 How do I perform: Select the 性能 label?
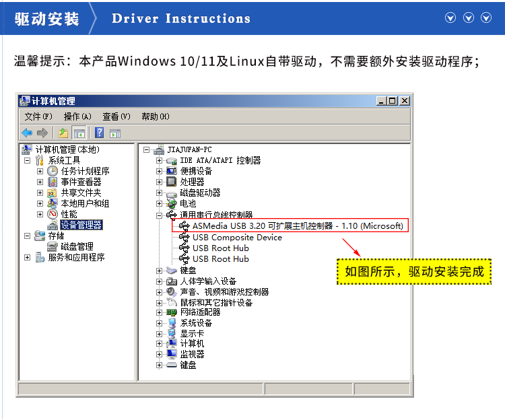click(x=69, y=214)
